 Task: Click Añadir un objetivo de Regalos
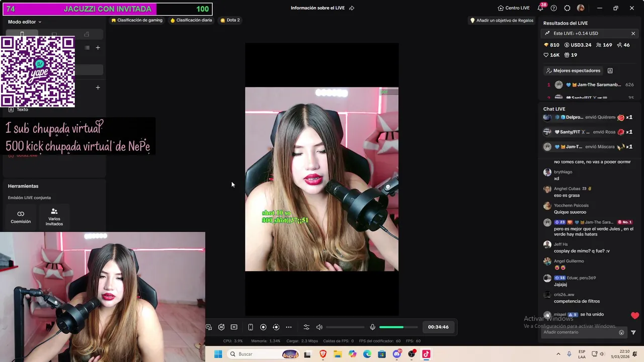pyautogui.click(x=502, y=21)
